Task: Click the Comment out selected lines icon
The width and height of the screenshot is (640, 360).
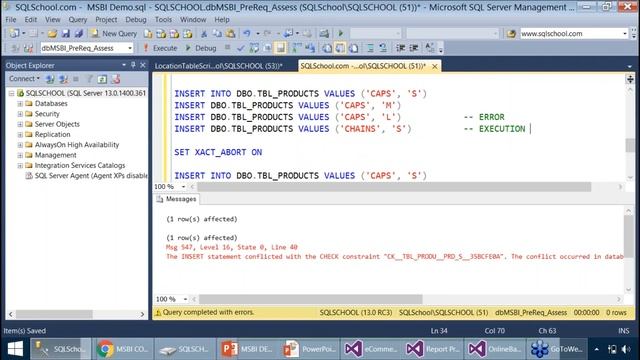Action: pyautogui.click(x=370, y=48)
